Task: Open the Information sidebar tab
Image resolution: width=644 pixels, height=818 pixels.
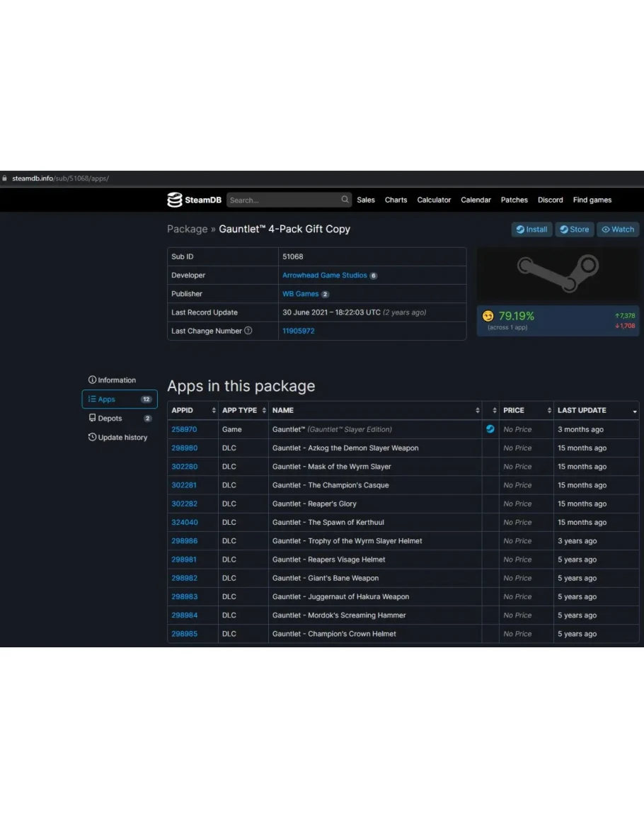Action: click(113, 380)
